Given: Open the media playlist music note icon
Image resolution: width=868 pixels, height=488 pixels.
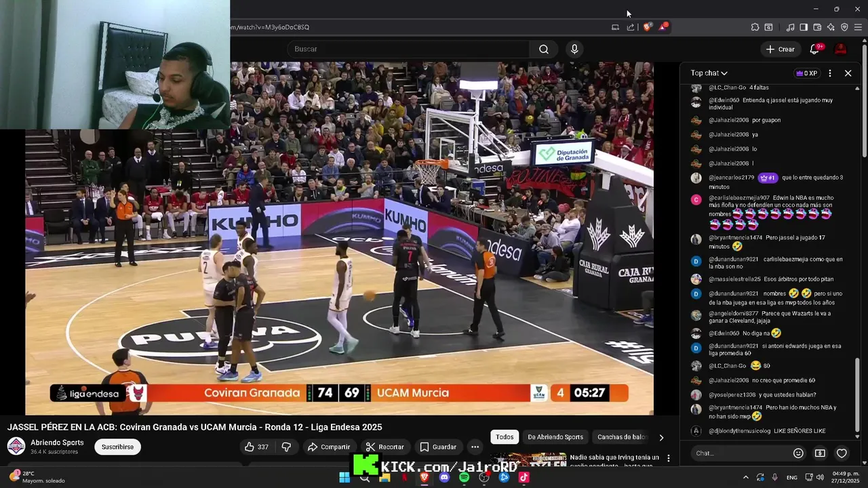Looking at the screenshot, I should point(790,27).
